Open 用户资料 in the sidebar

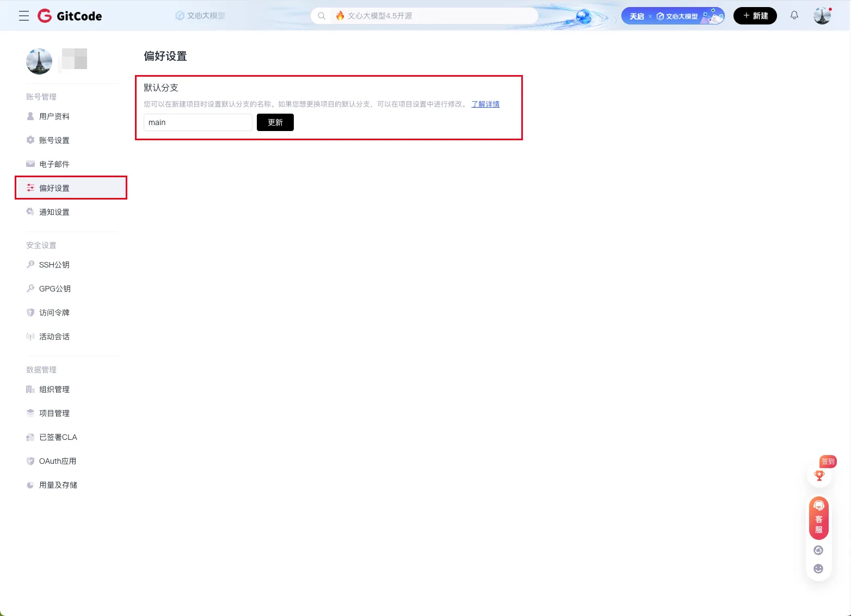54,116
